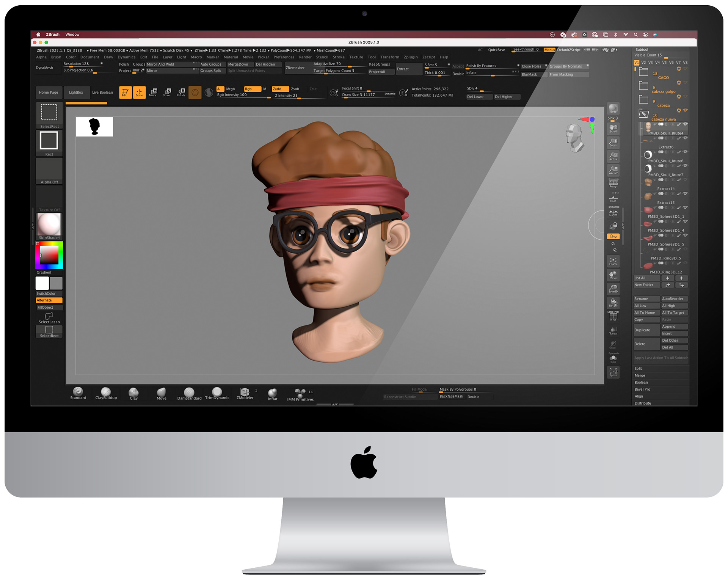
Task: Pick a color in the color picker square
Action: pos(49,255)
